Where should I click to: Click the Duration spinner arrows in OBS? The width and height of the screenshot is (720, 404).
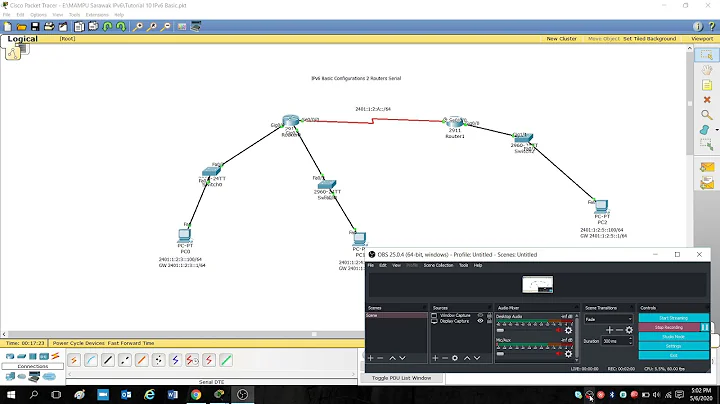pos(630,341)
